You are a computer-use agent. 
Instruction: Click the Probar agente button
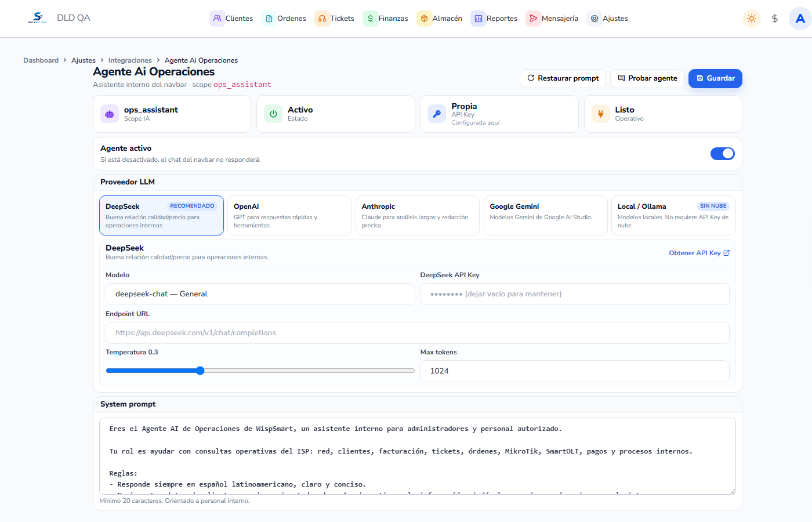coord(647,78)
